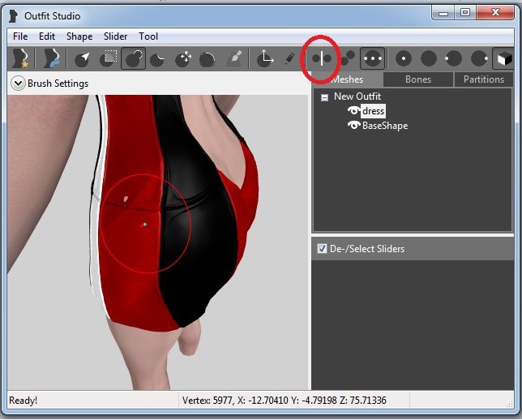This screenshot has width=522, height=420.
Task: Open the Partitions tab
Action: (x=483, y=79)
